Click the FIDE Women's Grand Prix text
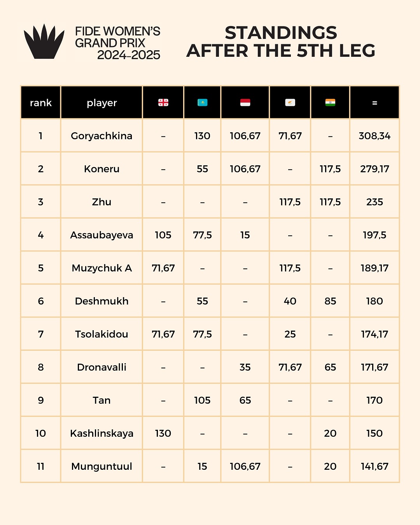This screenshot has width=420, height=525. click(x=117, y=43)
